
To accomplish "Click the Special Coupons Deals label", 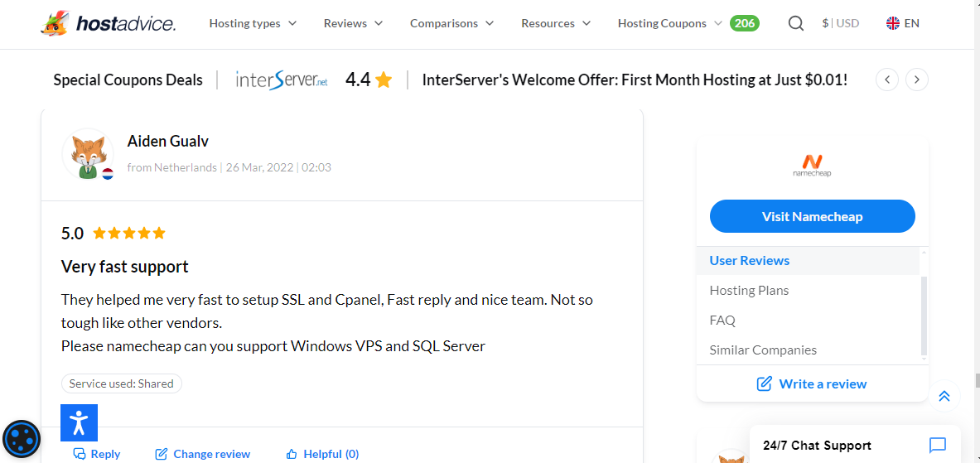I will (128, 80).
